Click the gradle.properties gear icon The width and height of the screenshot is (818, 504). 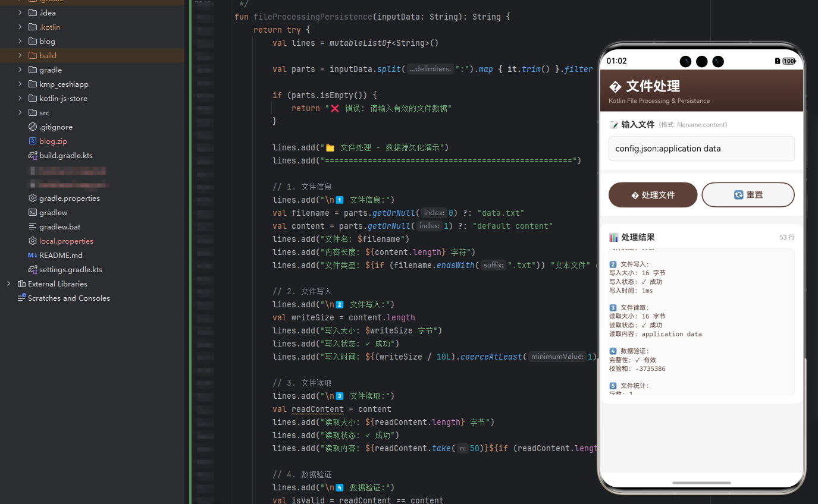[x=33, y=198]
